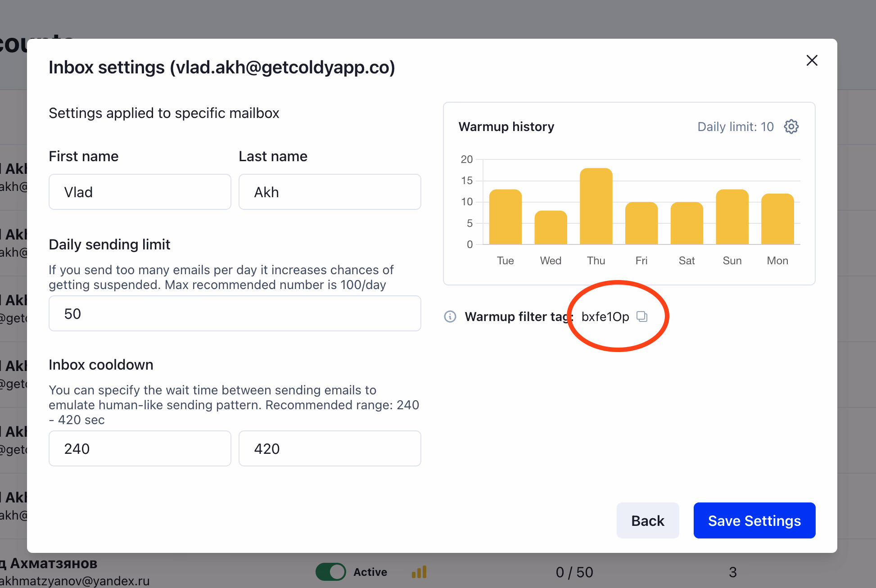Click the Sunday bar in warmup history
Viewport: 876px width, 588px height.
click(732, 217)
